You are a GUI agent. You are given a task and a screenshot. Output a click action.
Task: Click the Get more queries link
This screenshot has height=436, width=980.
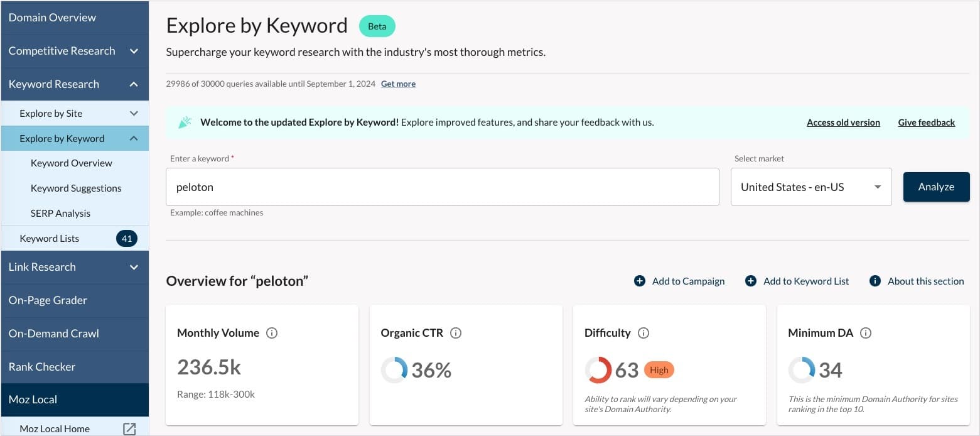coord(398,84)
